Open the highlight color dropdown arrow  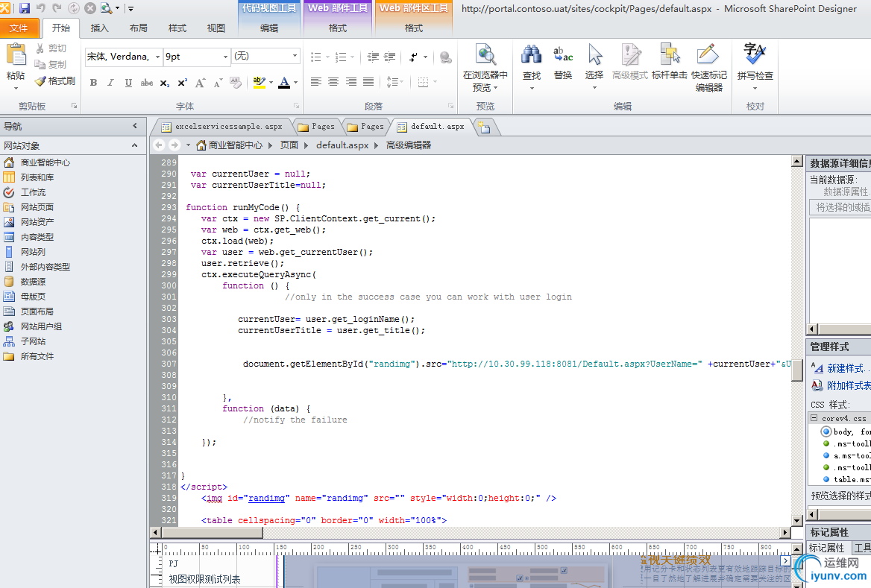coord(271,83)
